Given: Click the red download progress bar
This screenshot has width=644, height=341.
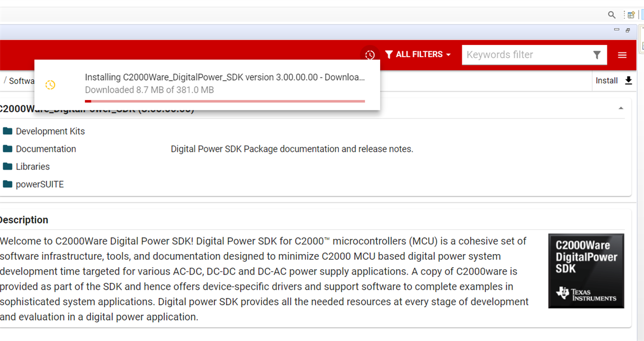Looking at the screenshot, I should click(x=225, y=101).
